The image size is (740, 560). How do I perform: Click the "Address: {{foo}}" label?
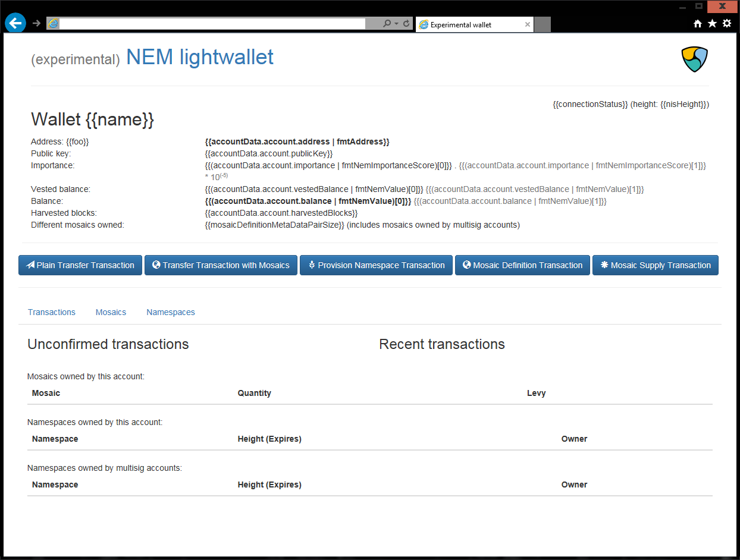59,141
